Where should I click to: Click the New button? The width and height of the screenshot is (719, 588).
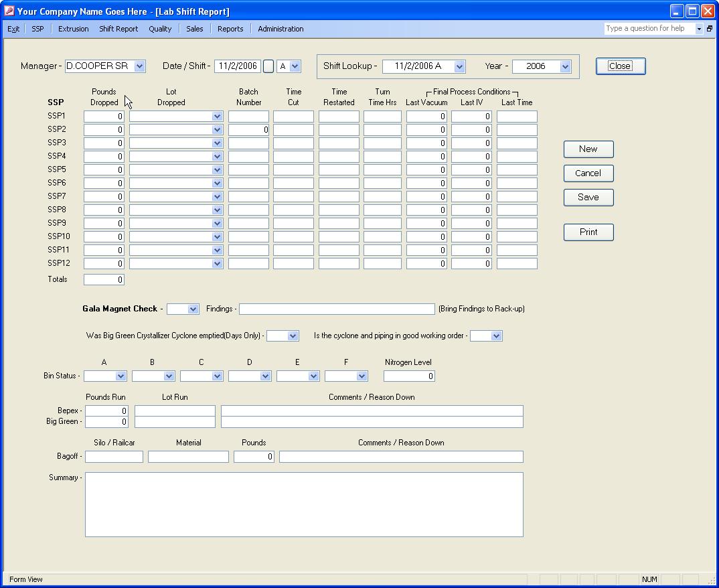coord(588,149)
